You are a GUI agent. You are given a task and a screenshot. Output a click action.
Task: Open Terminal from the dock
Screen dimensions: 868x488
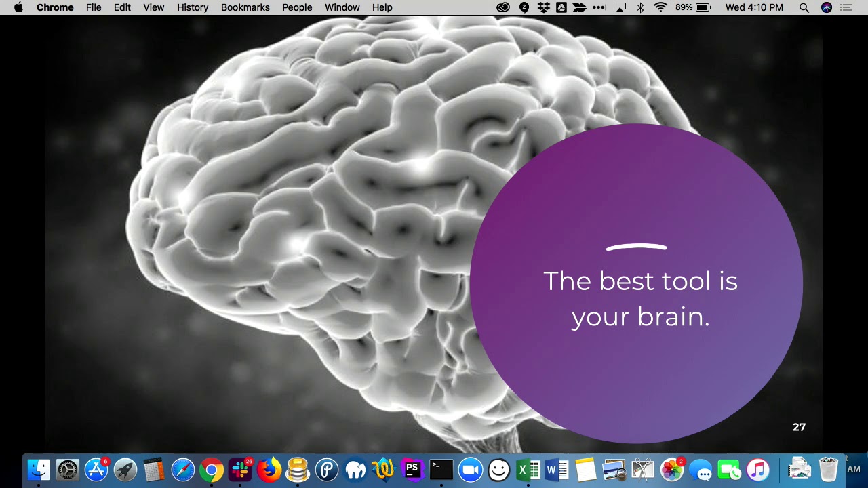click(x=441, y=469)
